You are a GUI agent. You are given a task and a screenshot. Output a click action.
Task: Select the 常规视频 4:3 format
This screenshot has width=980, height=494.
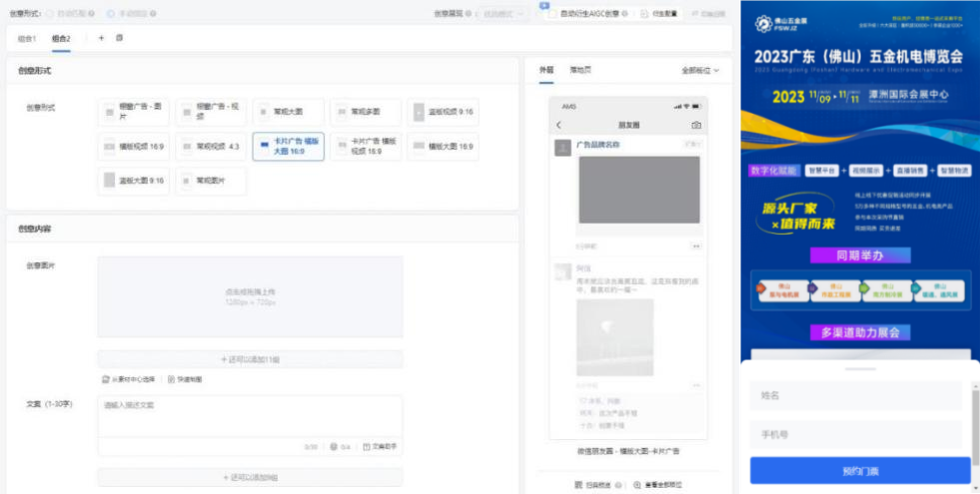(211, 146)
